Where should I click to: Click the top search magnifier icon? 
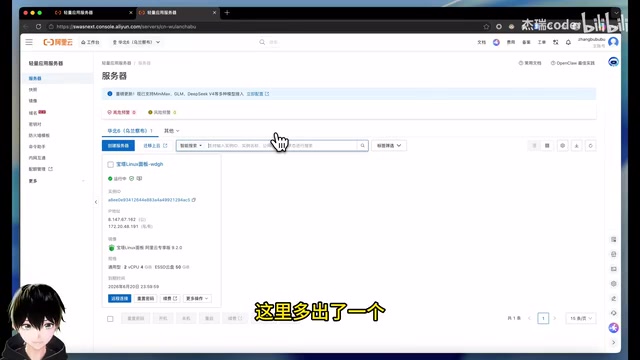click(262, 42)
